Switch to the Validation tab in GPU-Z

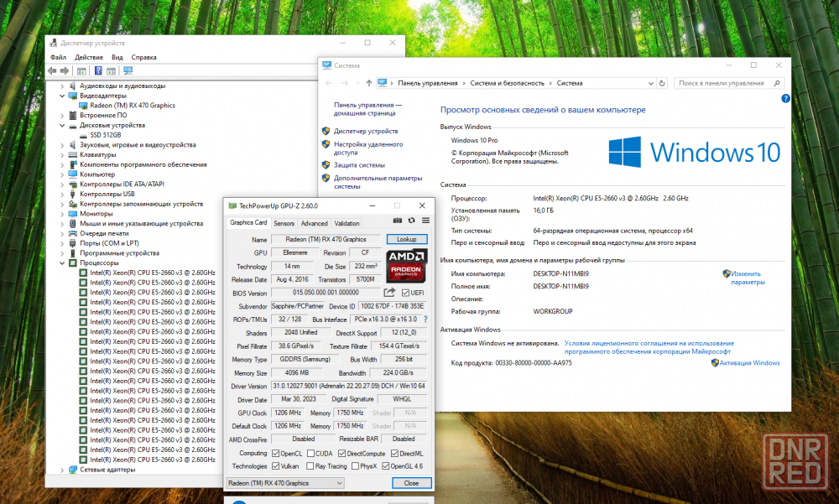click(347, 223)
